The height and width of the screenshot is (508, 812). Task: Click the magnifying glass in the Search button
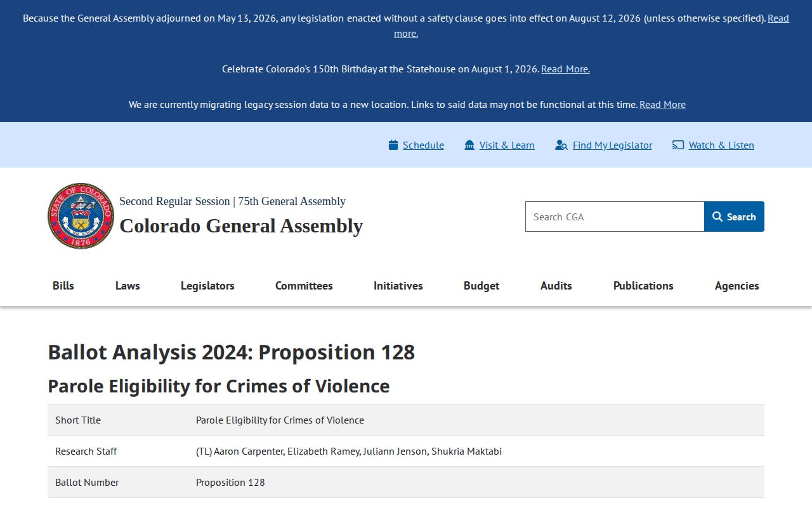click(x=717, y=217)
